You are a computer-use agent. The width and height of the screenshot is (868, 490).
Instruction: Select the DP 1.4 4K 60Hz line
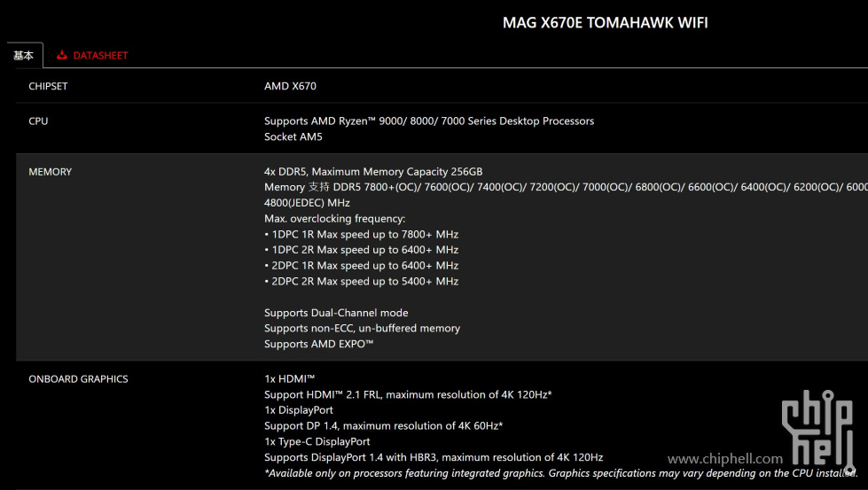tap(384, 426)
